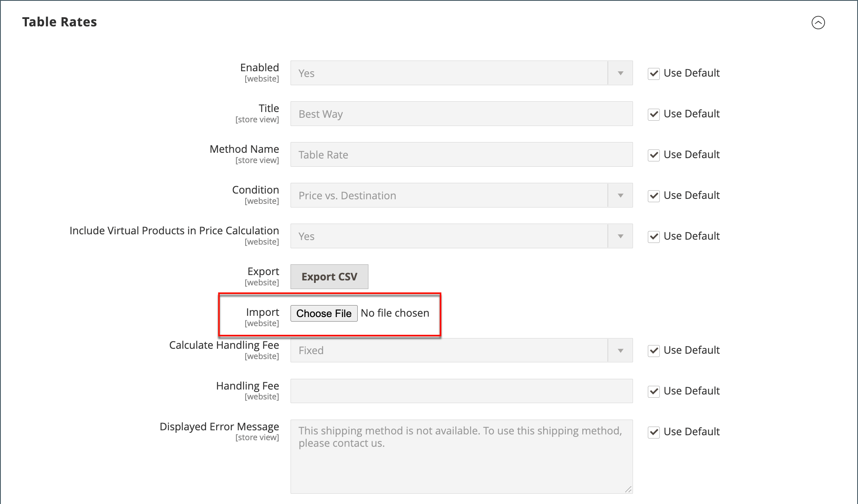Toggle Use Default for Method Name
The height and width of the screenshot is (504, 858).
coord(654,155)
